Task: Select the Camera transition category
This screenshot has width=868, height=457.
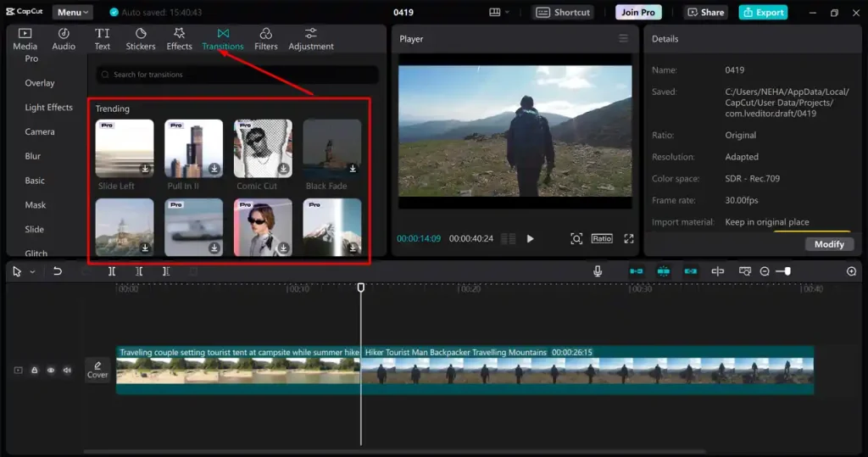Action: click(40, 131)
